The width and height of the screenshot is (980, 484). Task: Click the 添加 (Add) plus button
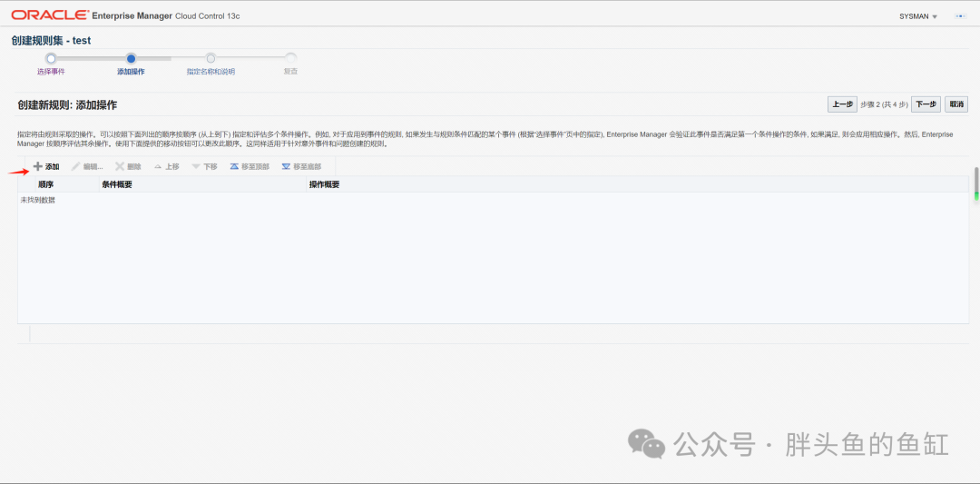click(x=46, y=167)
